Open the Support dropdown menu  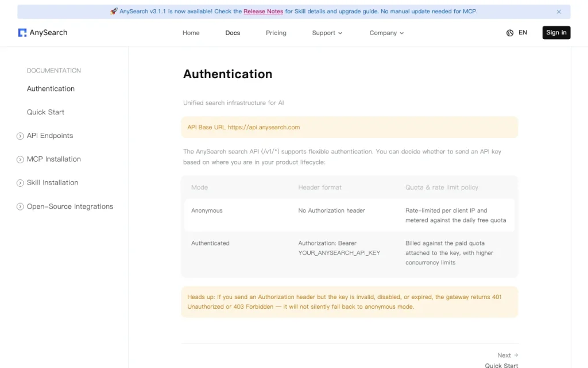[x=327, y=33]
